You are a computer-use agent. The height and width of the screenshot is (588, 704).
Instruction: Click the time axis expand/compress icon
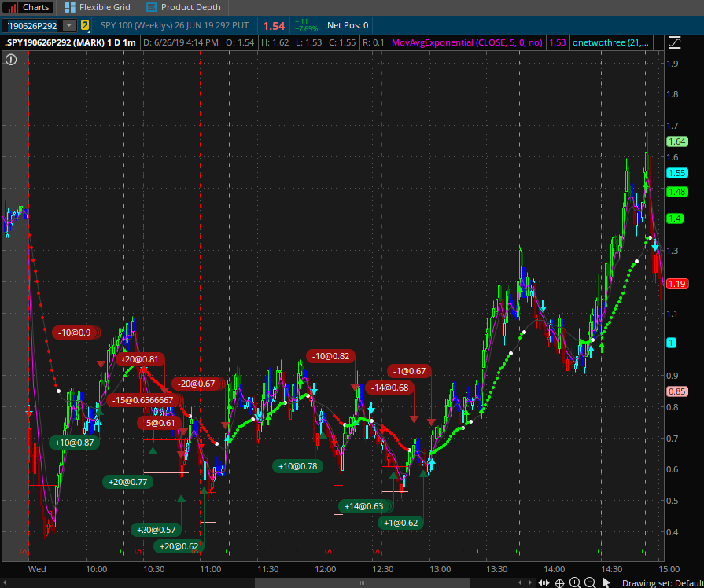tap(544, 583)
